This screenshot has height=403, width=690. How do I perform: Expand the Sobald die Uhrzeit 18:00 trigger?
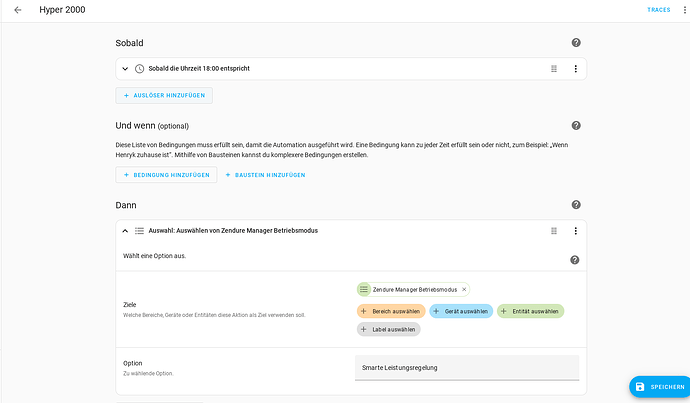pos(126,69)
